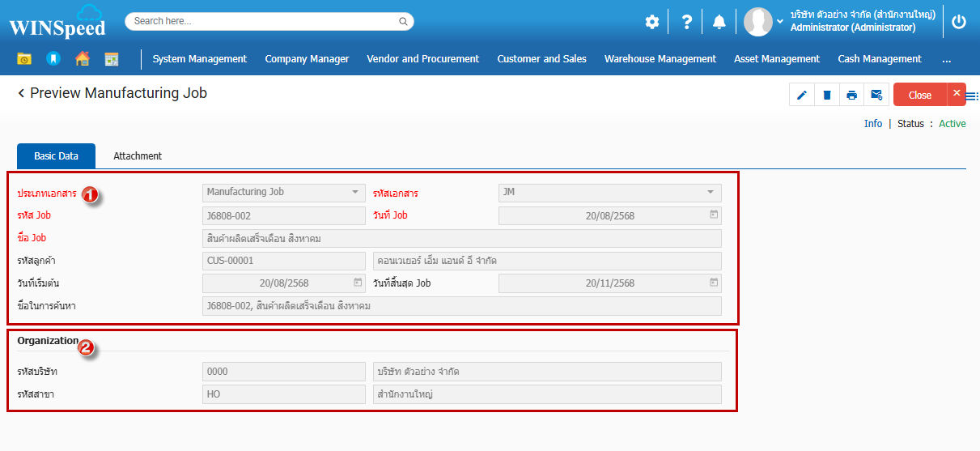Click the red Close button
Image resolution: width=980 pixels, height=451 pixels.
point(919,95)
